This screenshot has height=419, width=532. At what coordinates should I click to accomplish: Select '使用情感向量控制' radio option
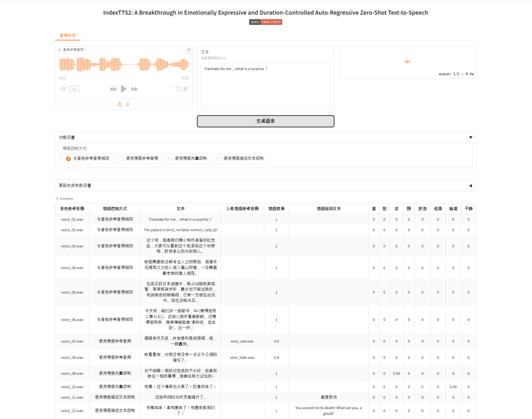[x=170, y=159]
